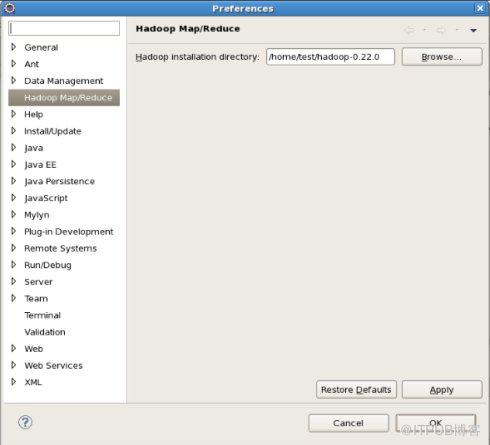
Task: Click the Eclipse icon in the title bar
Action: pos(10,8)
